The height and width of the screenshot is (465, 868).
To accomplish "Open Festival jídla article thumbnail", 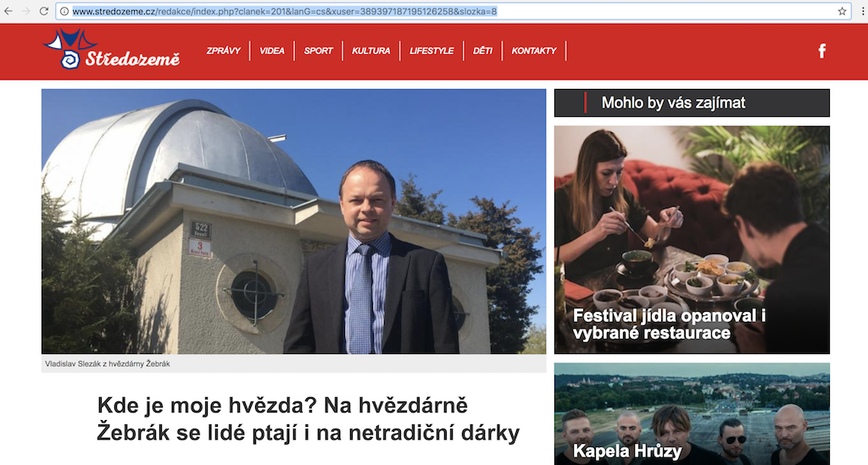I will click(x=692, y=240).
